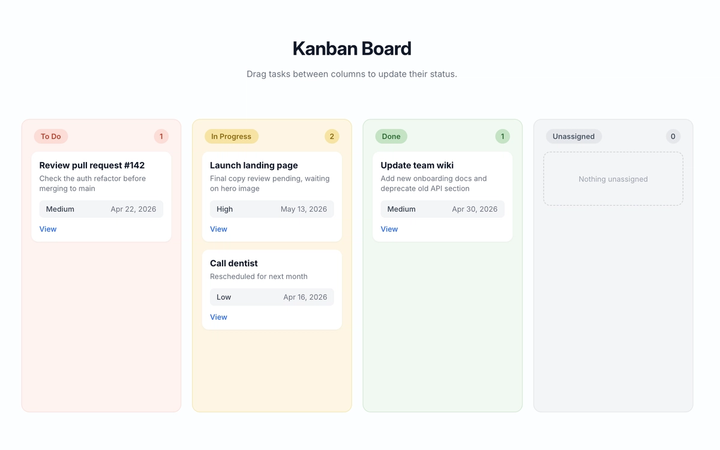Click the Medium priority on Review pull request card
The image size is (720, 450).
[60, 209]
